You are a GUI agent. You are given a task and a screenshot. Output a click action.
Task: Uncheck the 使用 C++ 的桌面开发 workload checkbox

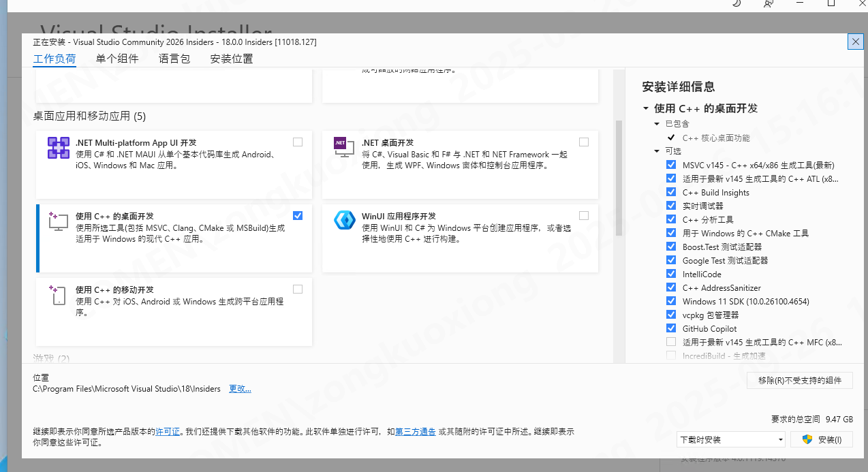click(x=298, y=215)
